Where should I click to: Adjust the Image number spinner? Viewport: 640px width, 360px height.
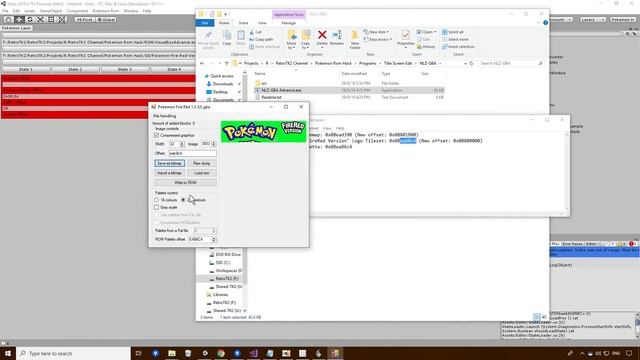pos(213,144)
